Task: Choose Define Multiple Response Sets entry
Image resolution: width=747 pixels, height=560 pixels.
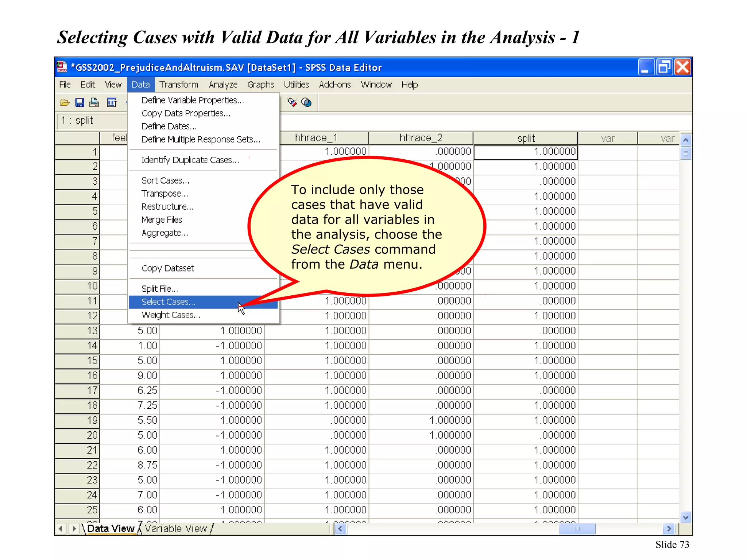Action: [x=203, y=140]
